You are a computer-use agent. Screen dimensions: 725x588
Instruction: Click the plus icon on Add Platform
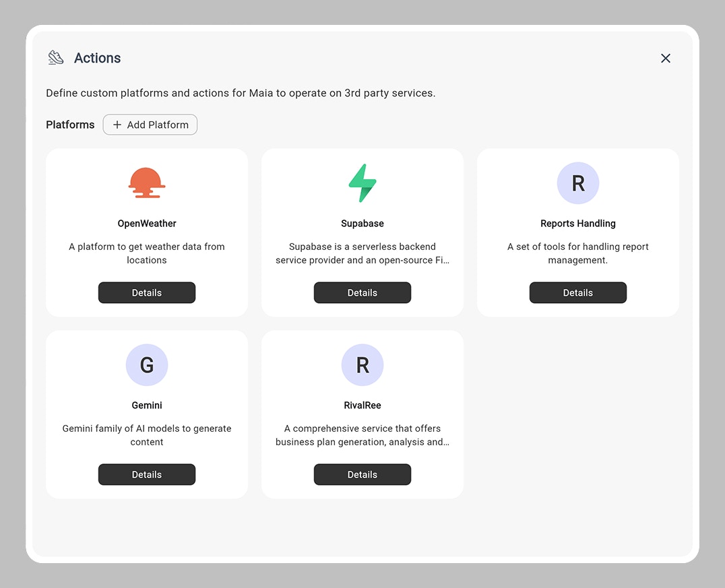coord(118,125)
